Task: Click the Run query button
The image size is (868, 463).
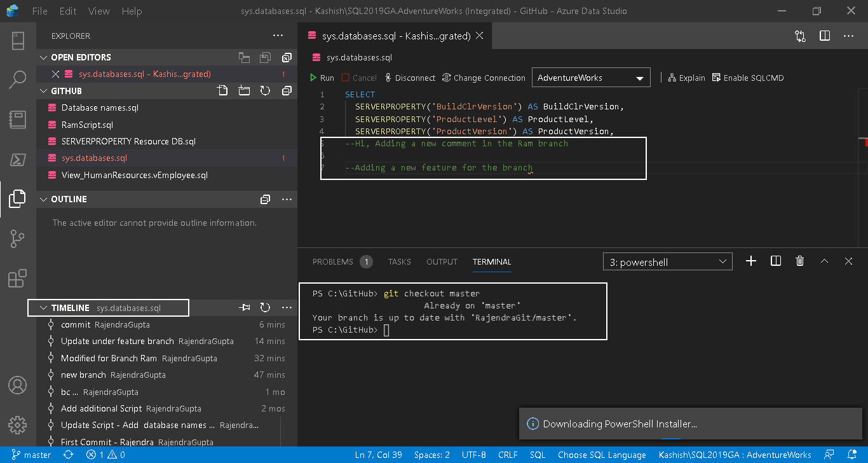Action: tap(322, 78)
